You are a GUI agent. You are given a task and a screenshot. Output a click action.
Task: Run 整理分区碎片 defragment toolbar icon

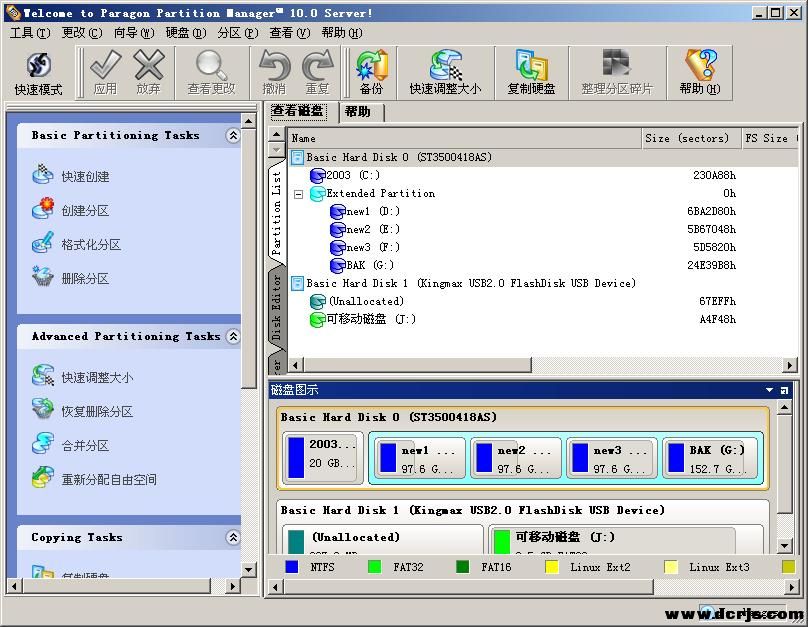(x=616, y=64)
